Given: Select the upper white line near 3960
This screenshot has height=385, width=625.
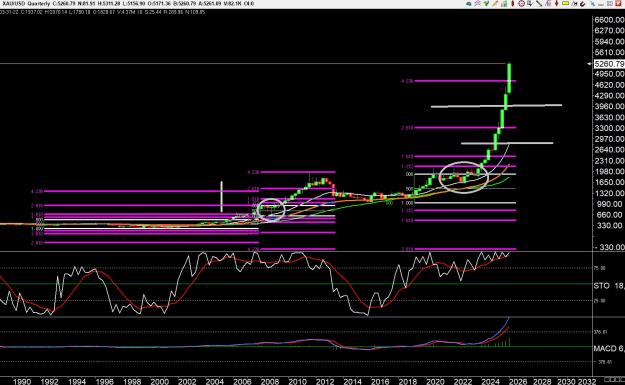Looking at the screenshot, I should [x=496, y=106].
